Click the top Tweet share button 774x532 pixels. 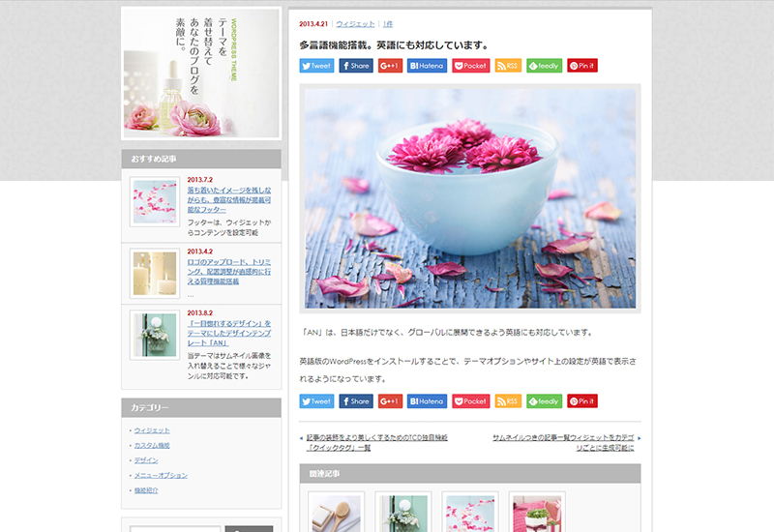(316, 66)
